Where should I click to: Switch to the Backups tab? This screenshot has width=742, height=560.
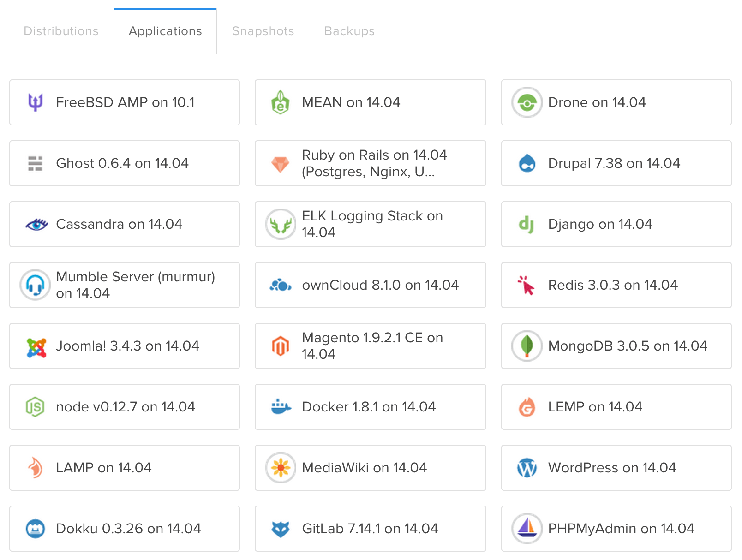[x=349, y=31]
